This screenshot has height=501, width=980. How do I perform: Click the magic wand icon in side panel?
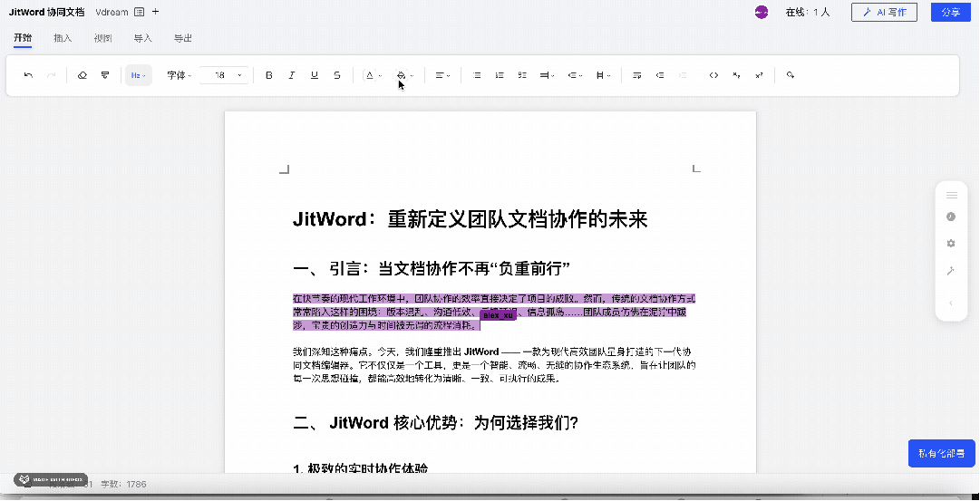951,271
